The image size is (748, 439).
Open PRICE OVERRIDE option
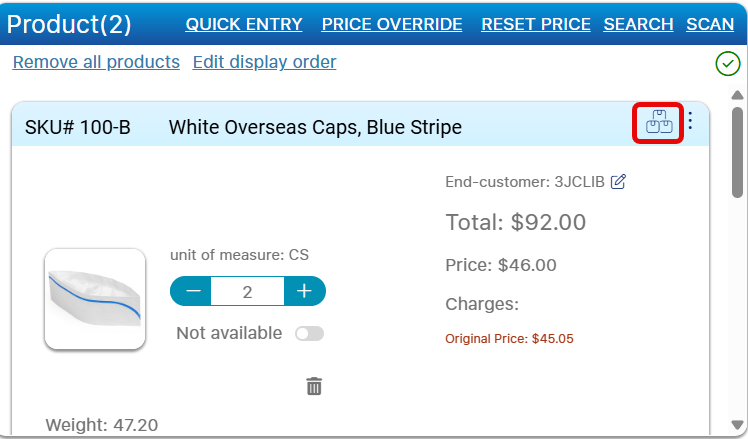[x=392, y=24]
